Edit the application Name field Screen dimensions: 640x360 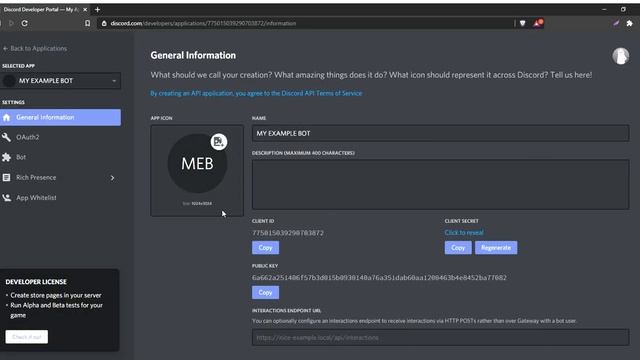click(440, 133)
